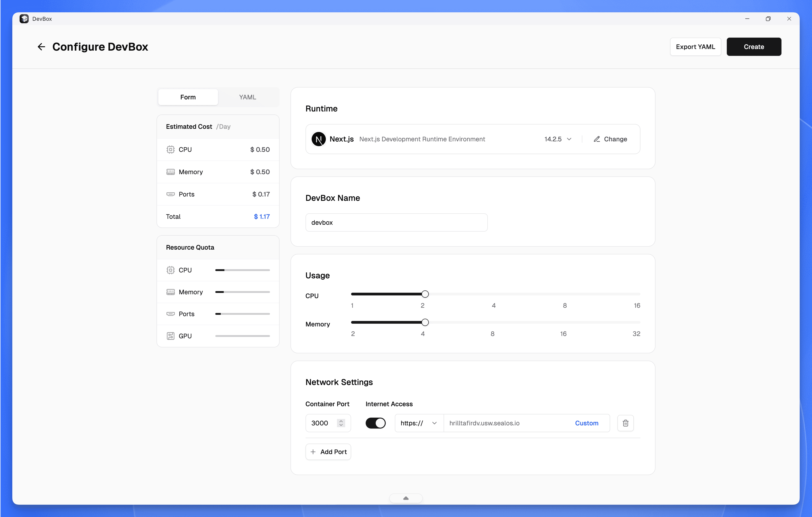Click the Network Settings heading

339,382
